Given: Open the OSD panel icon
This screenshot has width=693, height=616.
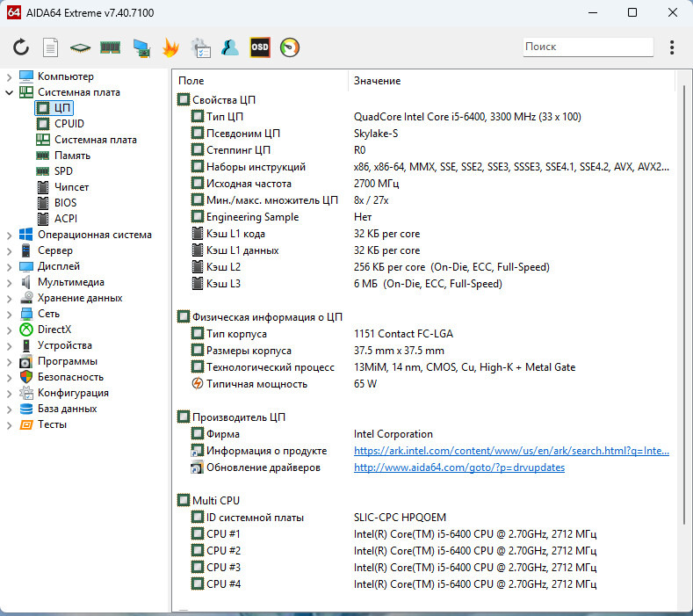Looking at the screenshot, I should coord(260,47).
